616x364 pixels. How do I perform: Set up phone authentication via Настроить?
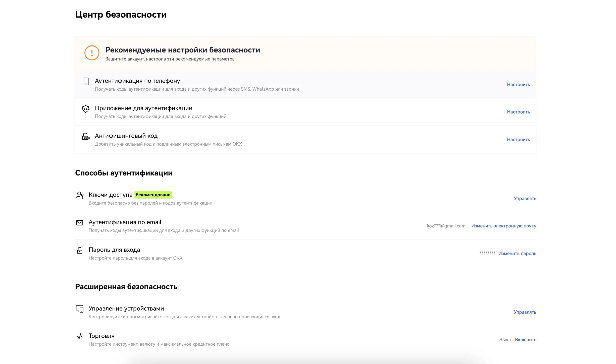coord(518,85)
